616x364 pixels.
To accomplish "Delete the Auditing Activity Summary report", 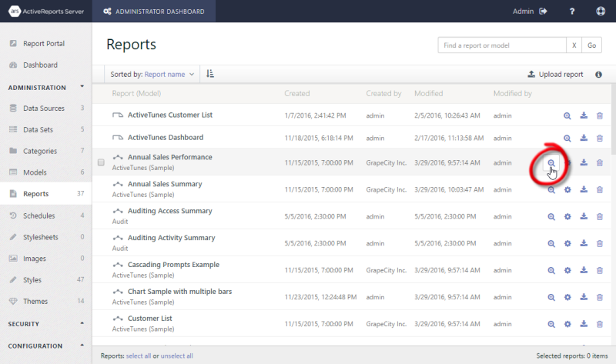I will point(600,243).
